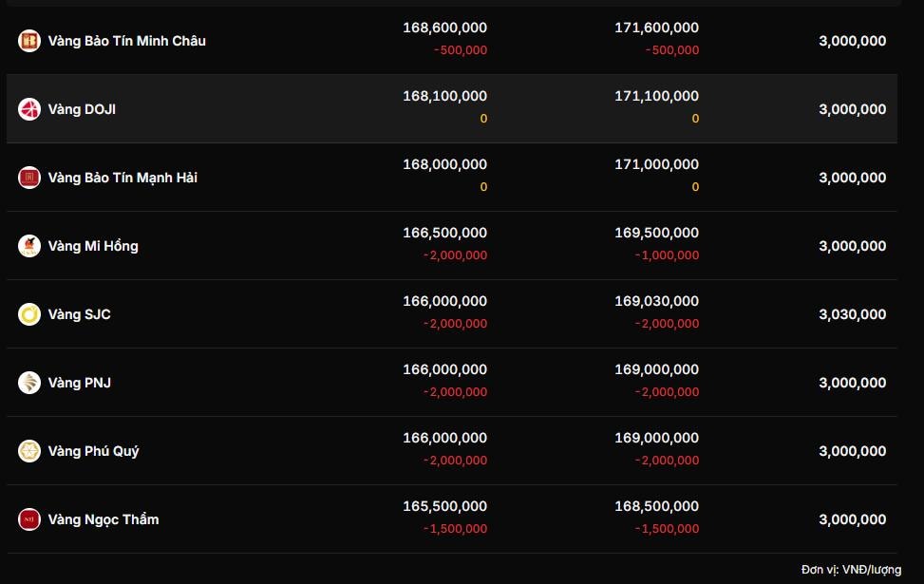Click the SJC gold ring icon
This screenshot has width=924, height=584.
click(29, 314)
